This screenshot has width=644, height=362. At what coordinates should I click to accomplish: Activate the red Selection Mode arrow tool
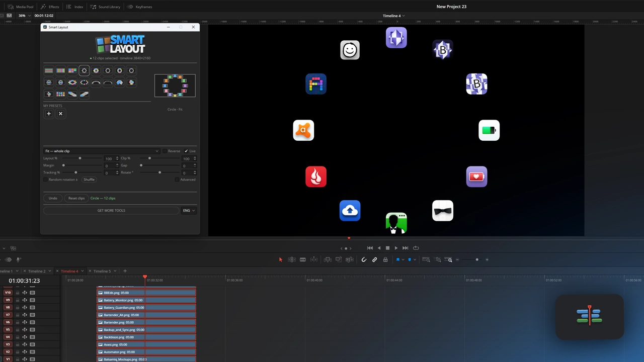click(281, 260)
